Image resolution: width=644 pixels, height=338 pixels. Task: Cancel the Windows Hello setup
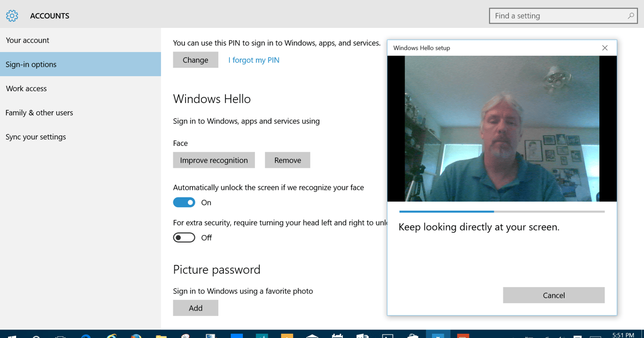[553, 295]
